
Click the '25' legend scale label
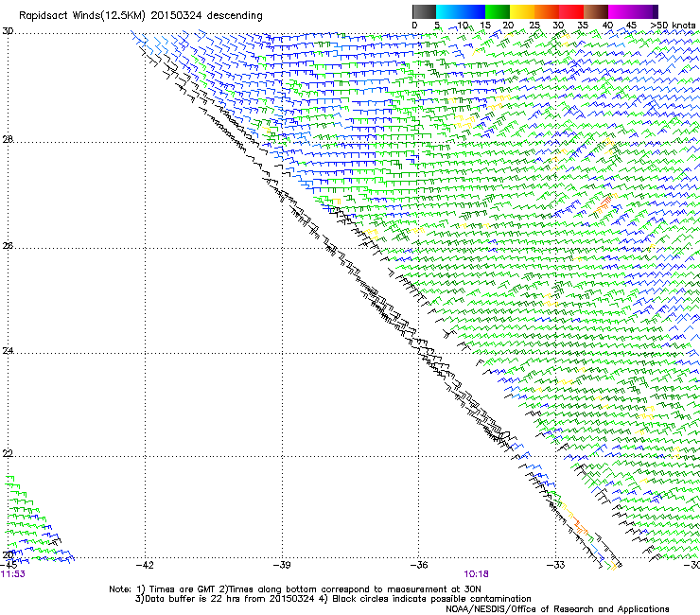[x=534, y=26]
